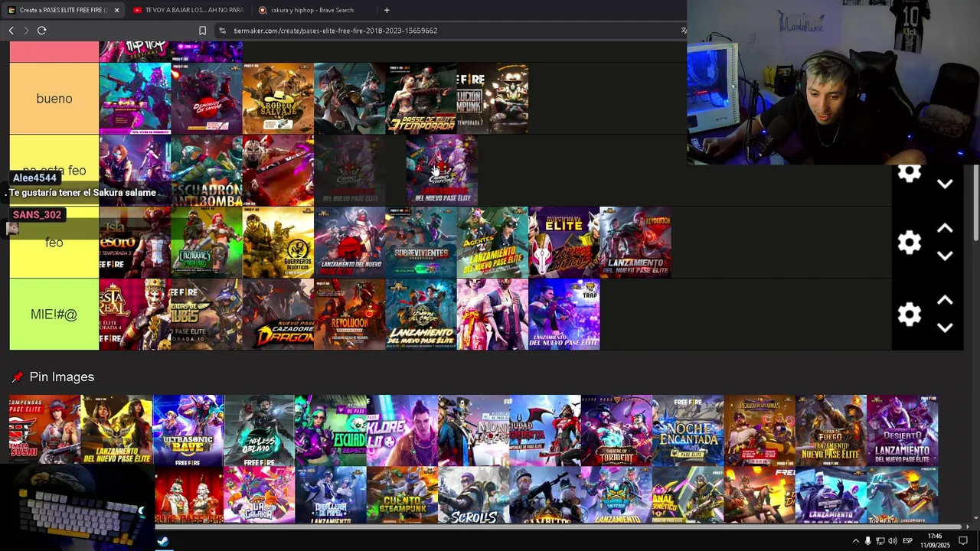Open the volume speaker tray icon
The width and height of the screenshot is (980, 551).
(892, 541)
